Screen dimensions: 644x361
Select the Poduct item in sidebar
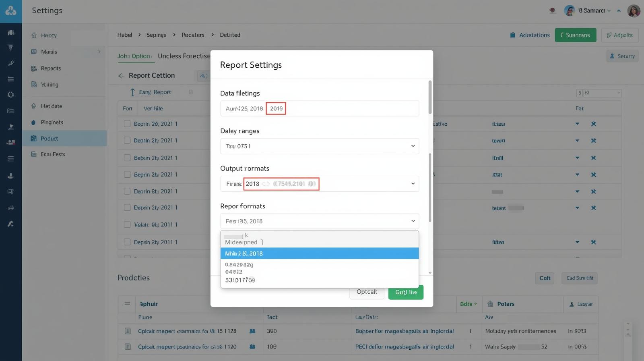[x=50, y=139]
